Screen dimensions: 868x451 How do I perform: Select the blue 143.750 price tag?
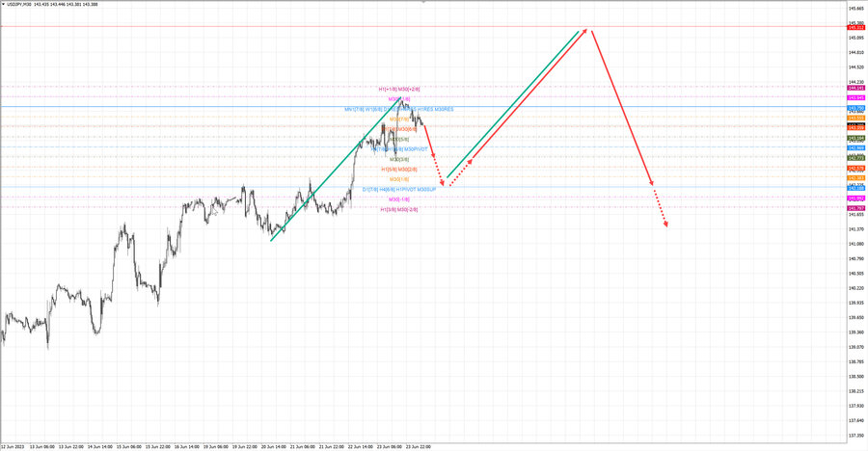(856, 108)
